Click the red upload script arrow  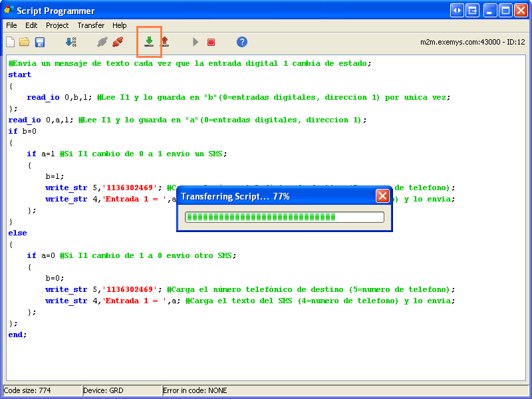(164, 42)
